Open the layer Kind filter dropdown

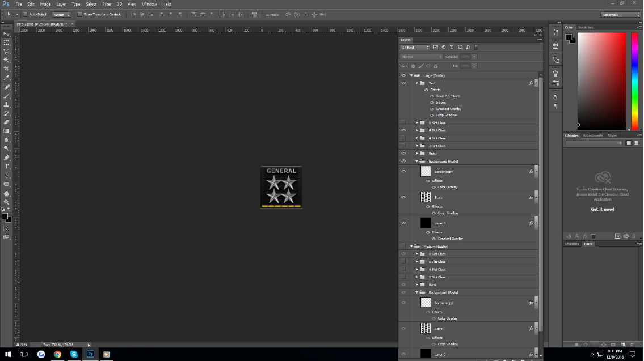415,48
